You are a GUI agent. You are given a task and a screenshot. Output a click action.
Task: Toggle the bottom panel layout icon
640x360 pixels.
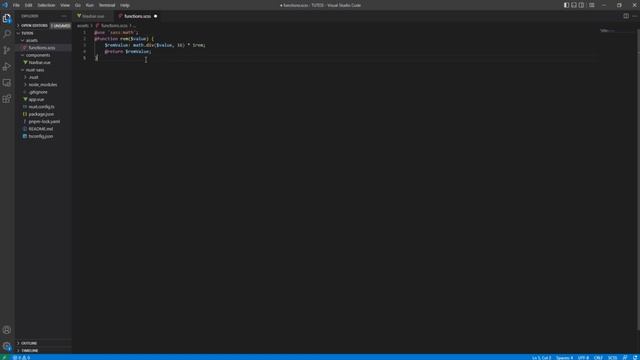(x=574, y=5)
